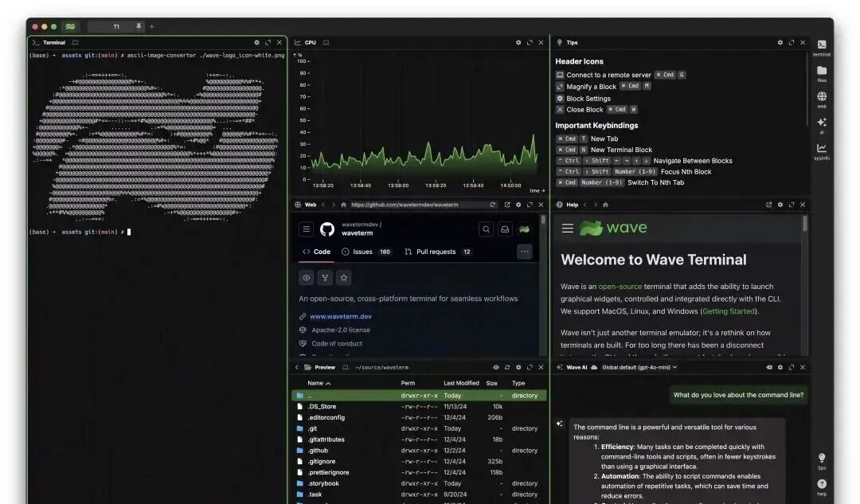Open Wave AI model dropdown
860x504 pixels.
(x=639, y=367)
